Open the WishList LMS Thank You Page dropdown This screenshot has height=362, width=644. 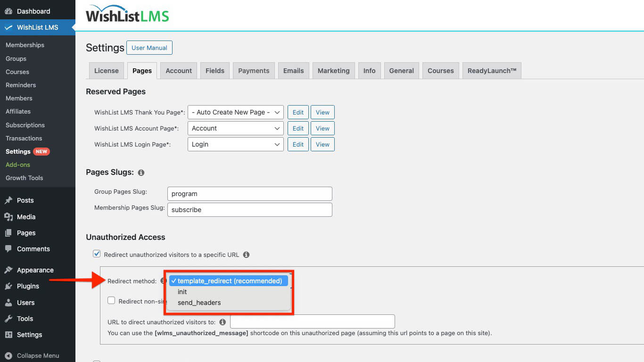[235, 112]
